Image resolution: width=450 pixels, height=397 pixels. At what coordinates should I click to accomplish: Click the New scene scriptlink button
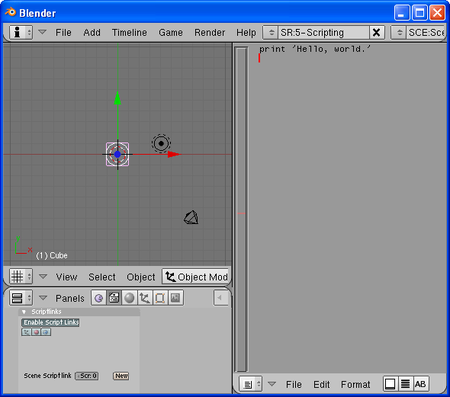pos(121,376)
